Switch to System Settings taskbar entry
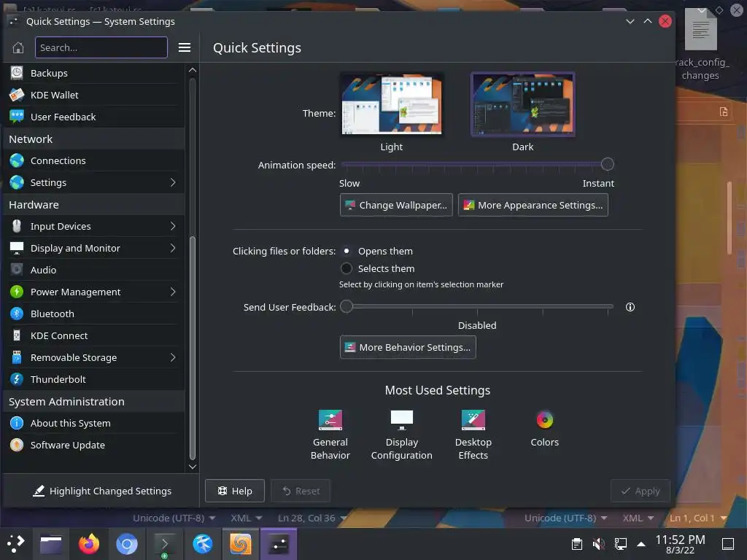This screenshot has height=560, width=747. coord(278,543)
